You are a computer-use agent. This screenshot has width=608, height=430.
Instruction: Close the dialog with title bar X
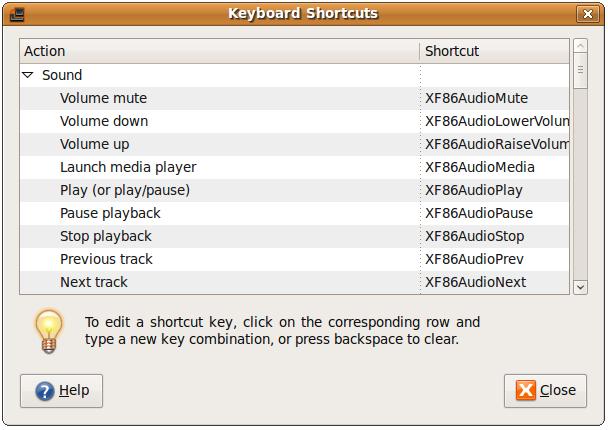tap(589, 14)
